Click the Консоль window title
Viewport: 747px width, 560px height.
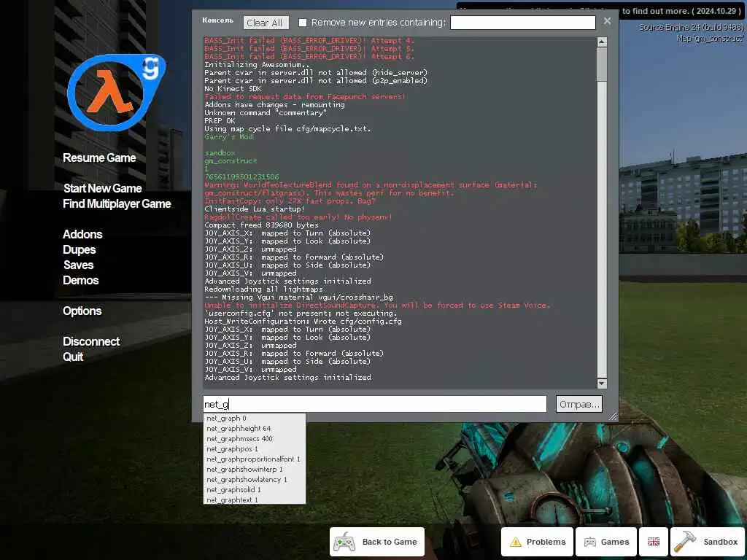(x=217, y=20)
